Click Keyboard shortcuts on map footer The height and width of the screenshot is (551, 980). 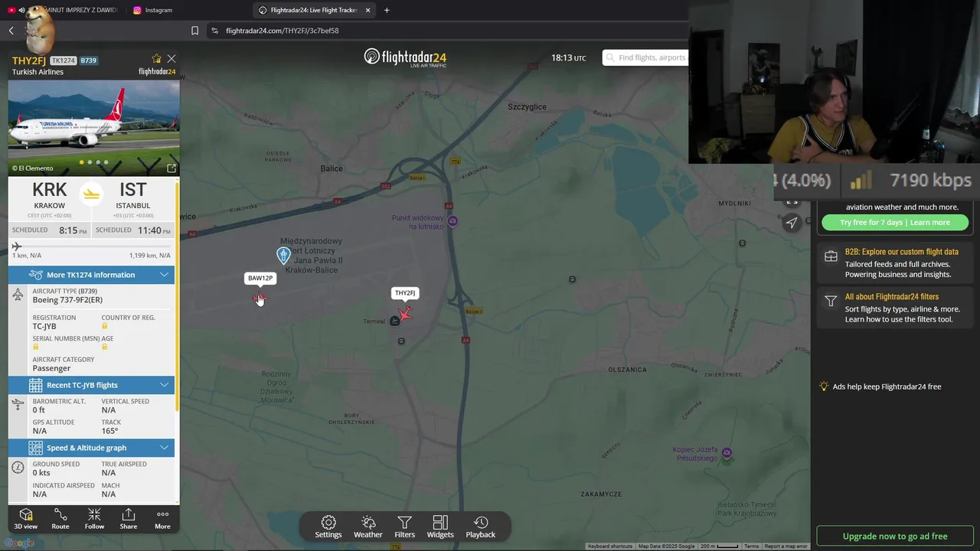610,546
